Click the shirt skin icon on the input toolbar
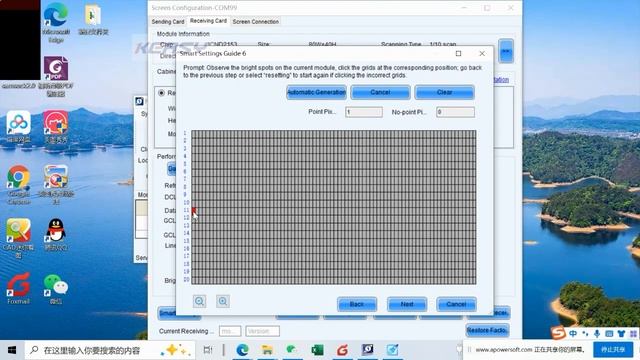This screenshot has height=360, width=640. [x=621, y=333]
